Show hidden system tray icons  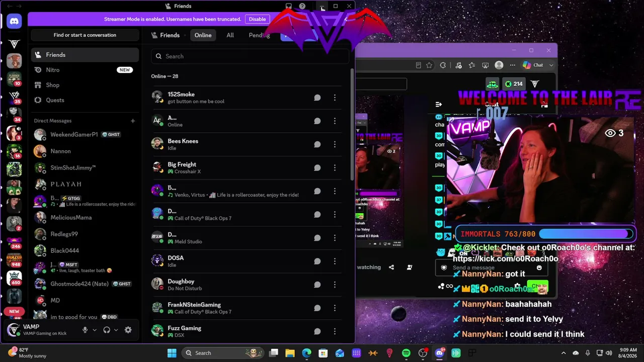563,353
